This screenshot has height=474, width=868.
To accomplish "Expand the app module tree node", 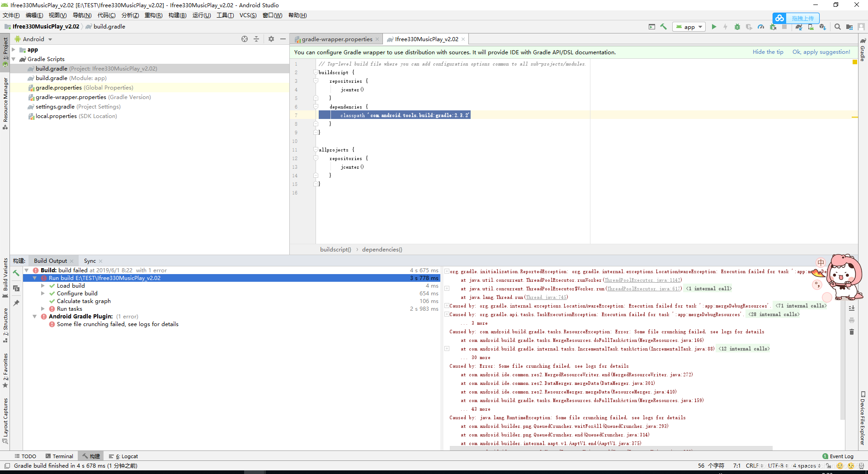I will pyautogui.click(x=14, y=50).
